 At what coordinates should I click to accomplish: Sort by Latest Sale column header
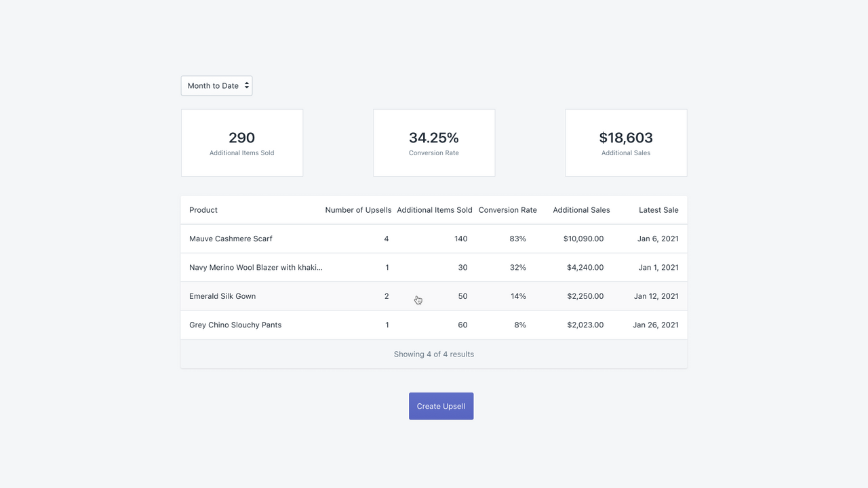[x=658, y=210]
